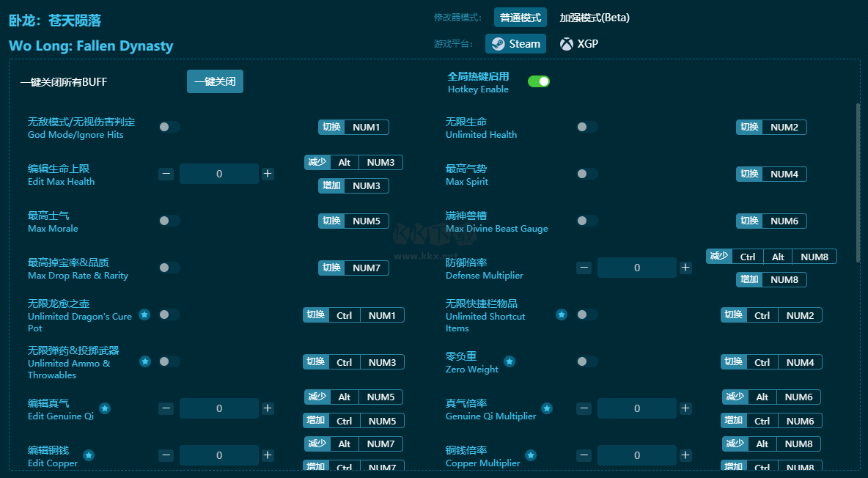Click star icon beside Unlimited Shortcut Items
The height and width of the screenshot is (478, 868).
(x=562, y=315)
